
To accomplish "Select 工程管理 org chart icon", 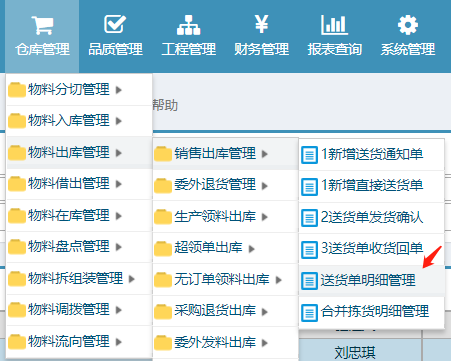I will click(188, 25).
